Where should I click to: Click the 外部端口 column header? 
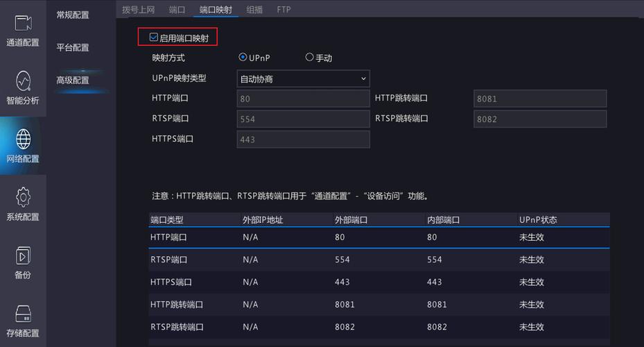click(351, 220)
